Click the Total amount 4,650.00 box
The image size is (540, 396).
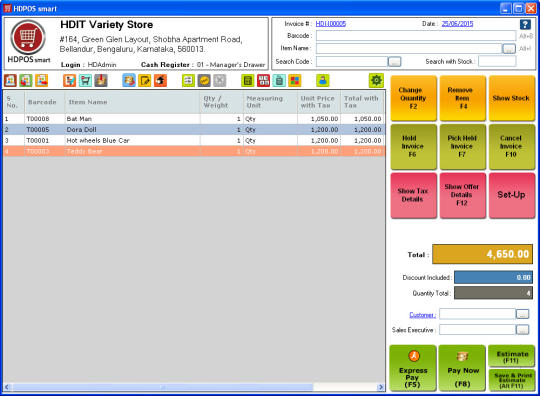(x=482, y=254)
